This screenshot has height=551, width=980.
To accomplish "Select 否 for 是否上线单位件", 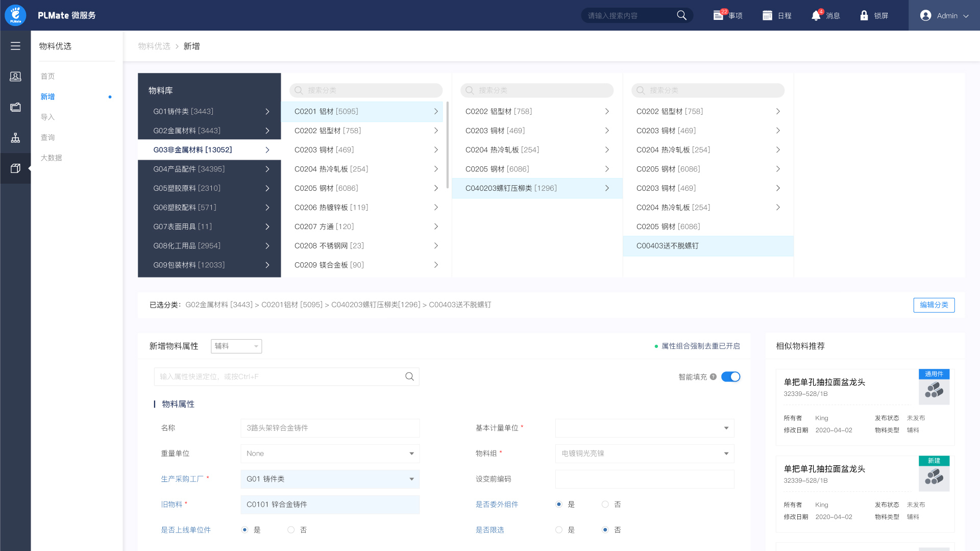I will coord(291,530).
